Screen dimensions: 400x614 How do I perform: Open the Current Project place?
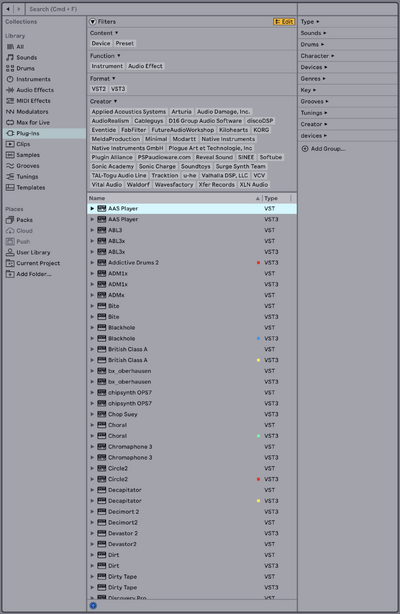[38, 263]
